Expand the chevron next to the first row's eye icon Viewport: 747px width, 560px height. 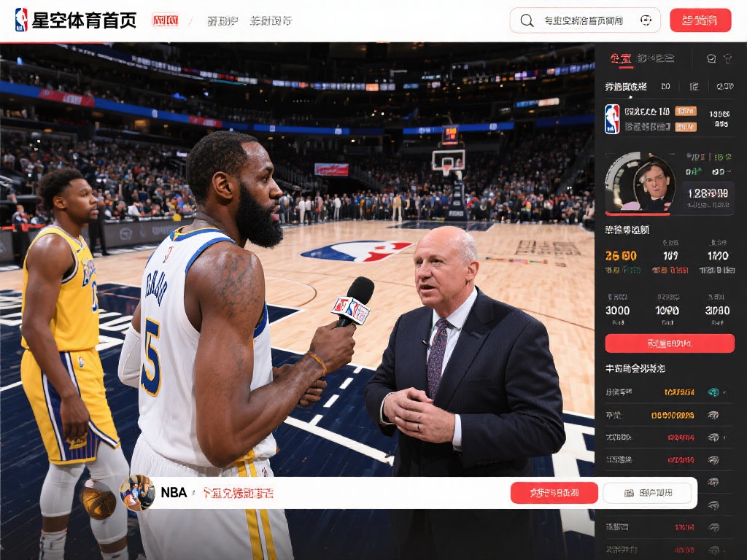723,394
